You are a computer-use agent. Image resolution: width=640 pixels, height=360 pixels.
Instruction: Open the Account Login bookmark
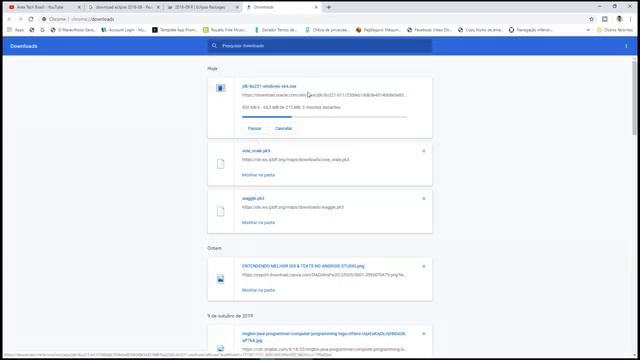point(124,30)
